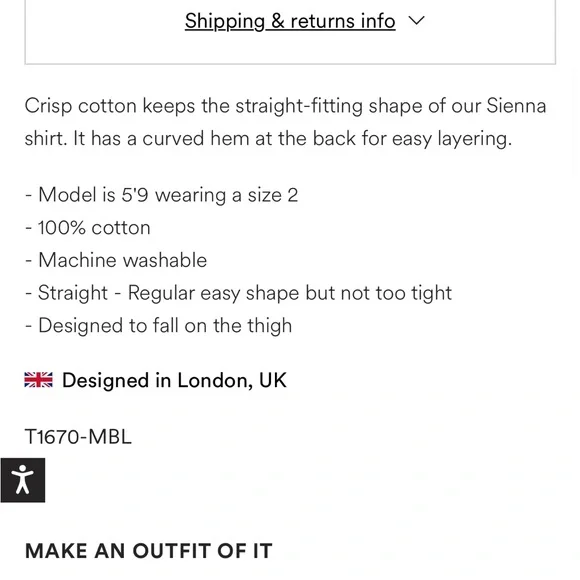This screenshot has width=580, height=580.
Task: Click the Designed to fall on the thigh line
Action: click(158, 326)
